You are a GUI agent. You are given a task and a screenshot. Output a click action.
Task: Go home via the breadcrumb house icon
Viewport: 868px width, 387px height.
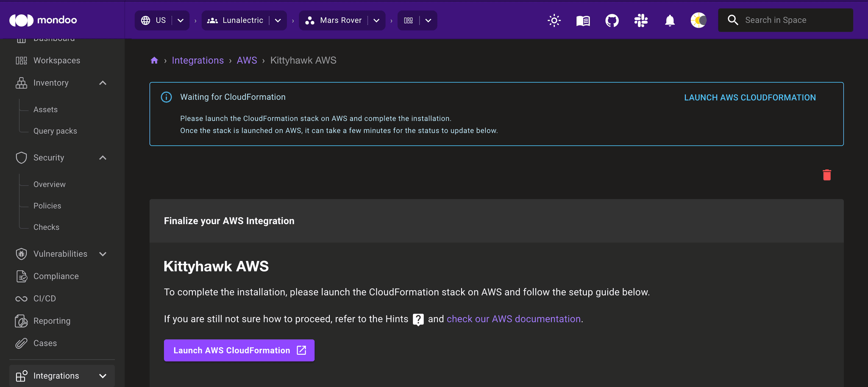[154, 60]
